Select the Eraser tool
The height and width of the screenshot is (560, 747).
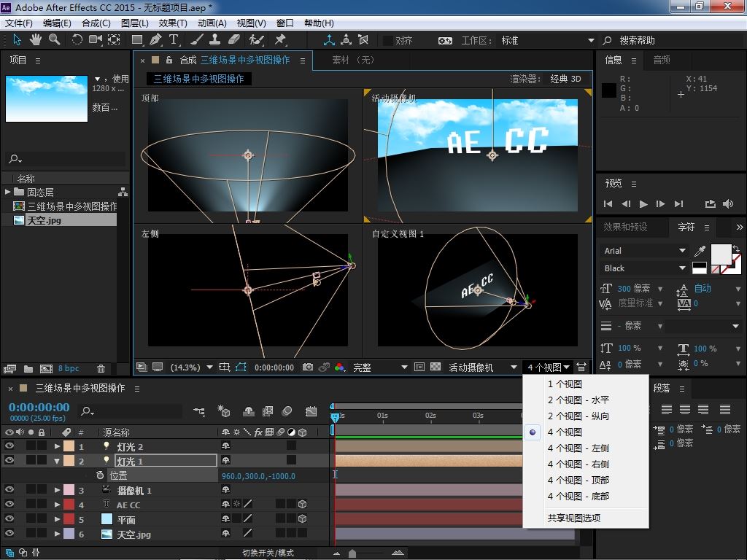[x=234, y=40]
